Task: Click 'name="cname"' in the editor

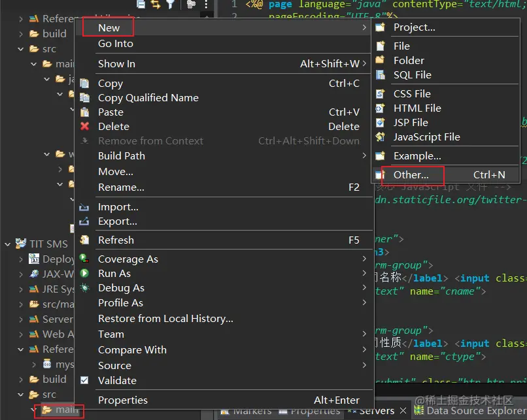Action: [x=445, y=291]
